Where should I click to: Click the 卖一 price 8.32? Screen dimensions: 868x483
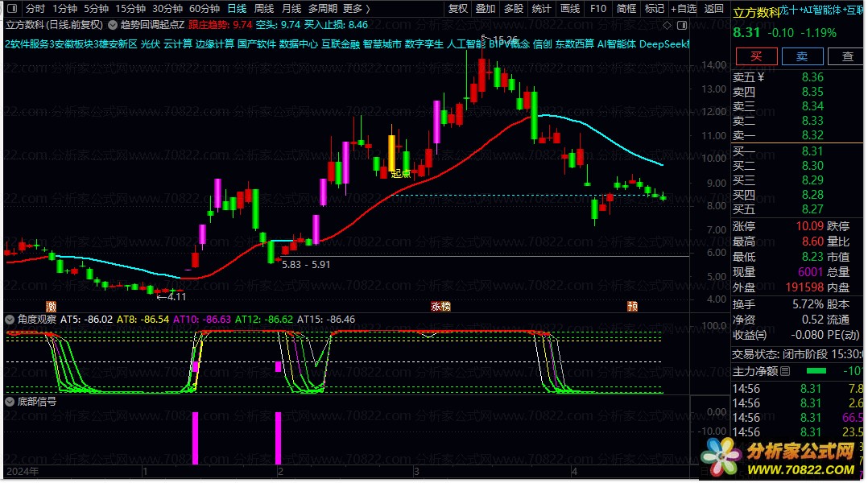click(x=812, y=135)
